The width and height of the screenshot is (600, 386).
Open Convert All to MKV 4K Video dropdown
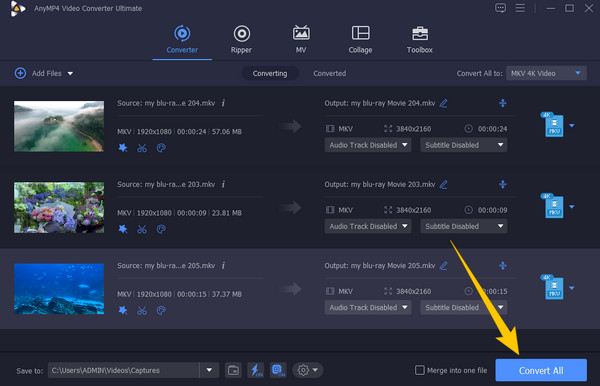[x=546, y=73]
